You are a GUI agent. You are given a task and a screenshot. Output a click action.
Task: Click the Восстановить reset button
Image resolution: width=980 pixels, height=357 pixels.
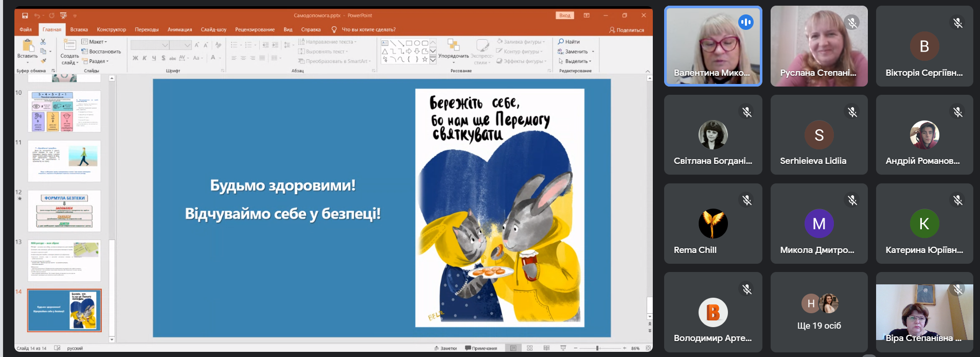point(101,52)
